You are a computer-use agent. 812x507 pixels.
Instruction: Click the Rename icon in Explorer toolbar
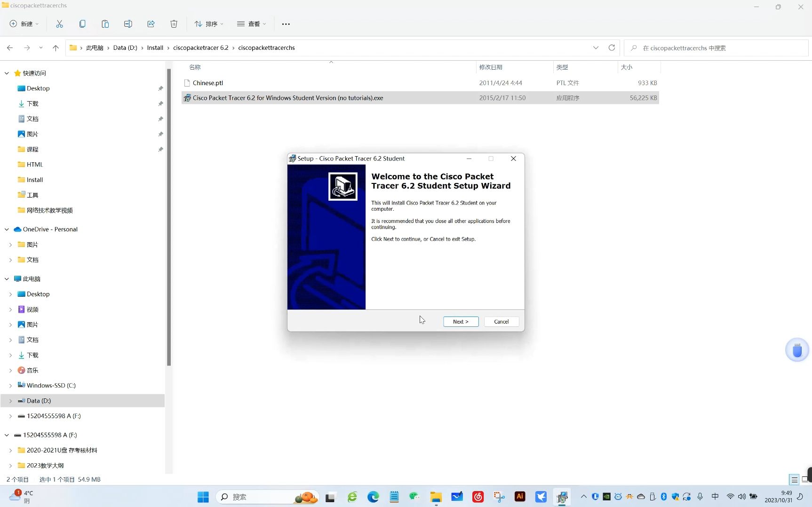click(128, 24)
